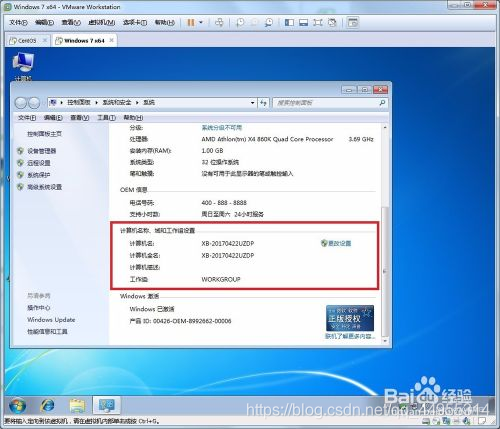Open the VMware 查看(V) menu

click(x=71, y=23)
